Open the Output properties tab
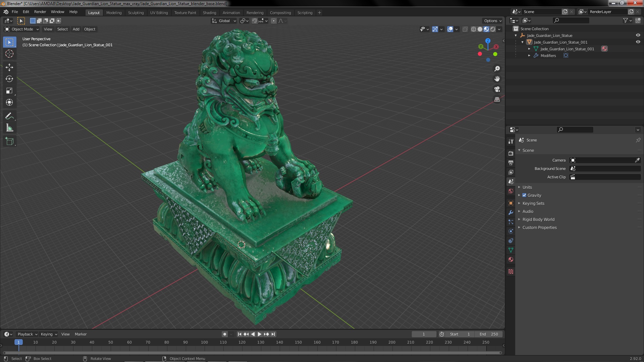The height and width of the screenshot is (362, 644). point(511,163)
